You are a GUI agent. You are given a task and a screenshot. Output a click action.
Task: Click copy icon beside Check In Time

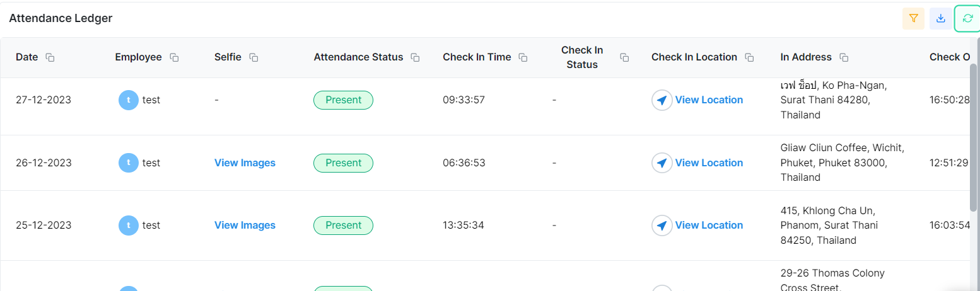523,57
